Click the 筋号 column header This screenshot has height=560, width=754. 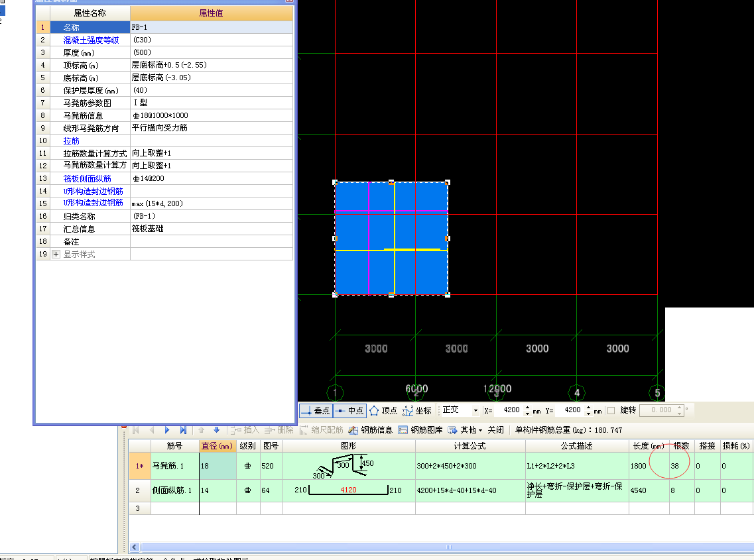pos(174,445)
